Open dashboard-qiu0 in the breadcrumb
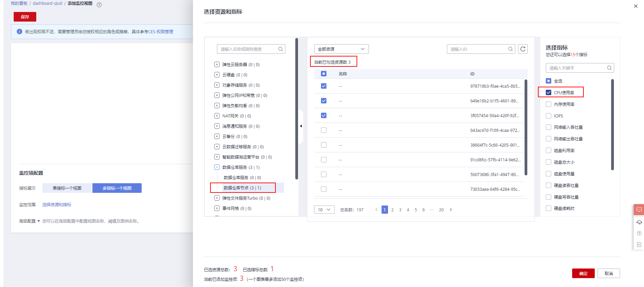This screenshot has height=287, width=644. point(48,3)
